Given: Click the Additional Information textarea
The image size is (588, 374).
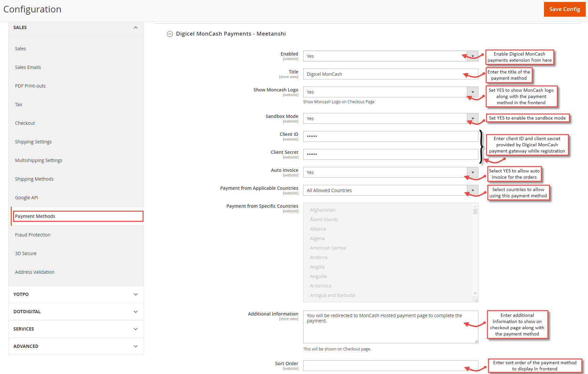Looking at the screenshot, I should [391, 327].
